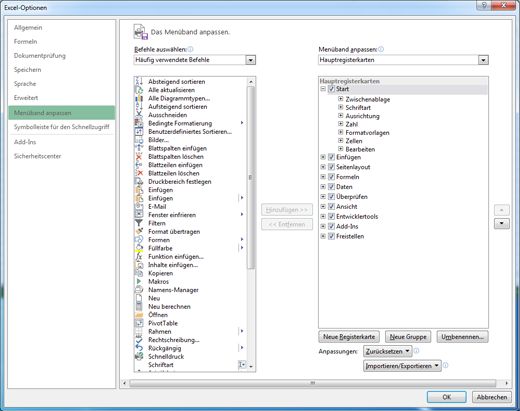The height and width of the screenshot is (411, 520).
Task: Choose the Fenster einfrieren icon
Action: (x=139, y=215)
